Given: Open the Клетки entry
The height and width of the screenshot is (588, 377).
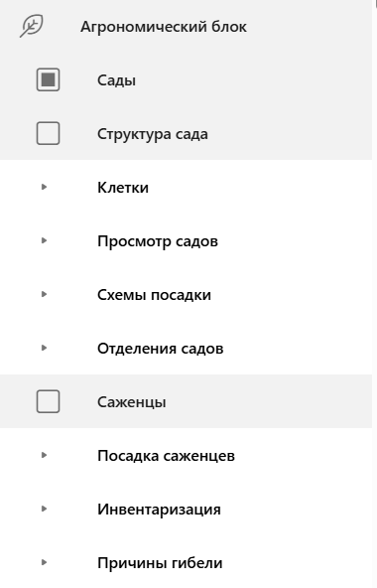Looking at the screenshot, I should 123,187.
